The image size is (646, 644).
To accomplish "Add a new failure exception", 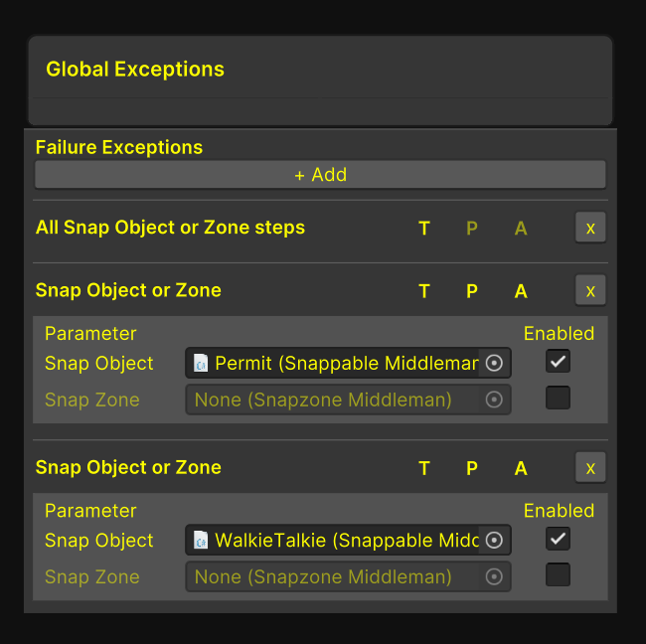I will [320, 175].
